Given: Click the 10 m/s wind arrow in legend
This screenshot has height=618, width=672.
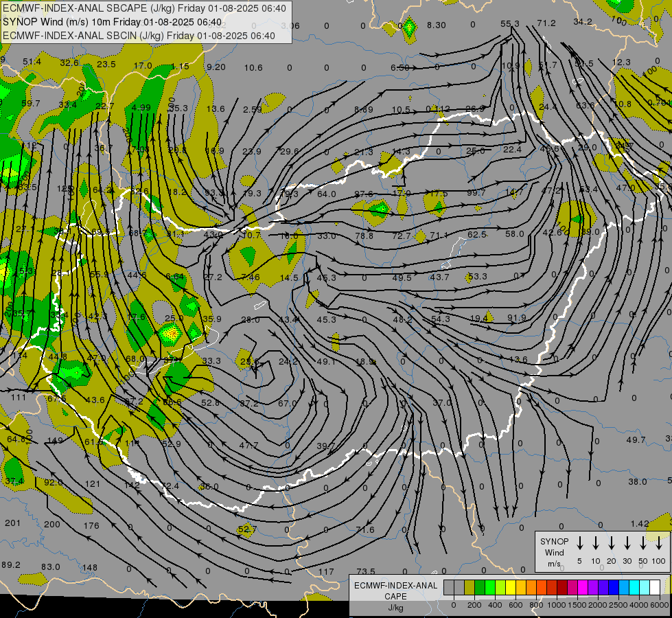Looking at the screenshot, I should pos(595,542).
